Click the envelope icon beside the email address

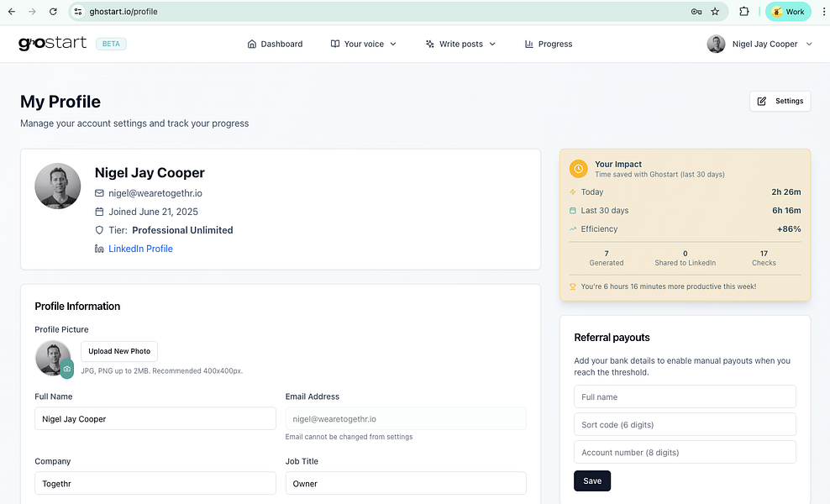click(x=100, y=192)
